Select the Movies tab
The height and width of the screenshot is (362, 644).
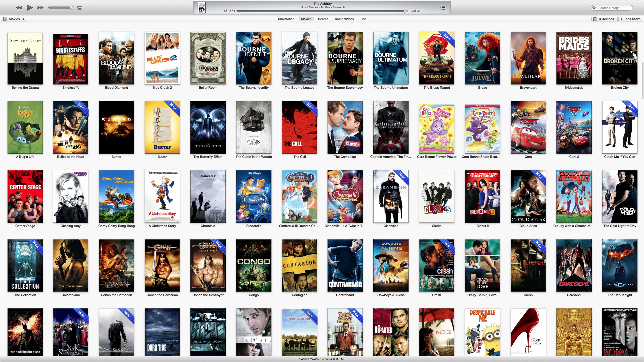coord(306,19)
